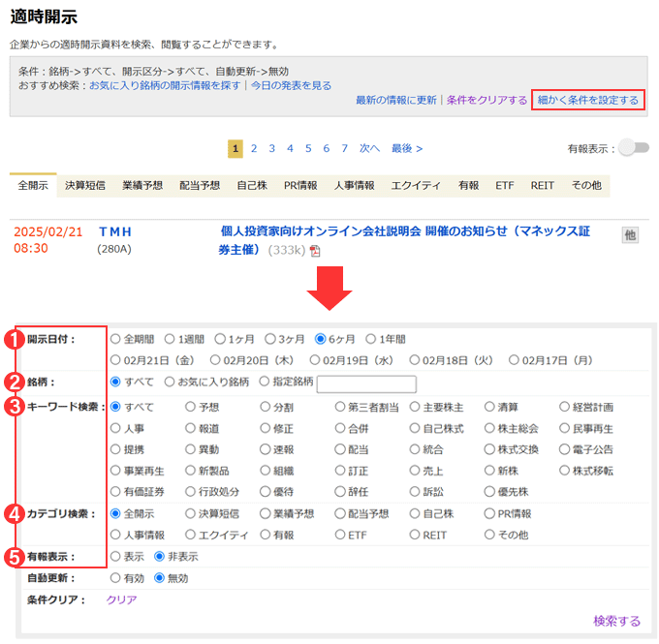The width and height of the screenshot is (659, 644).
Task: Select keyword 行政処分 radio
Action: point(190,492)
